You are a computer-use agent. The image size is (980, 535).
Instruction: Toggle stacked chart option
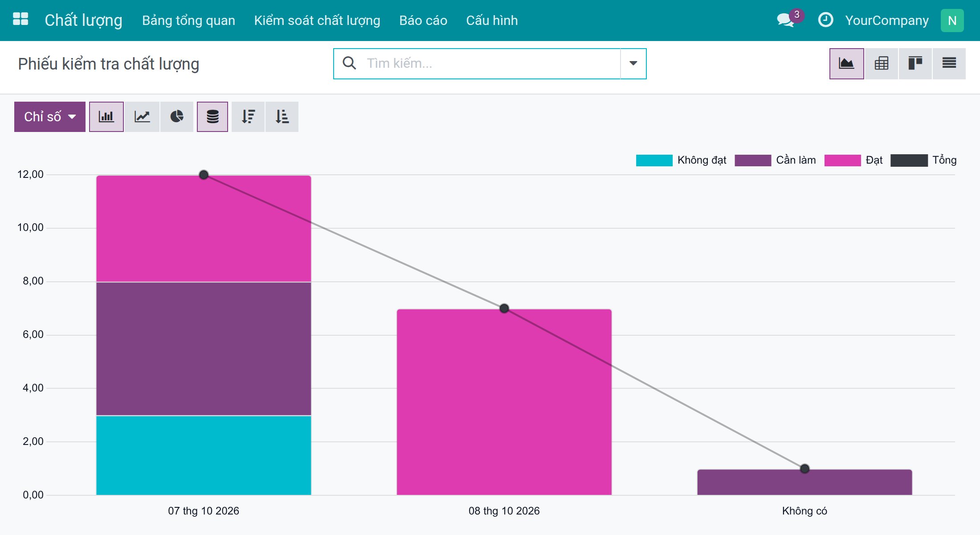click(212, 117)
